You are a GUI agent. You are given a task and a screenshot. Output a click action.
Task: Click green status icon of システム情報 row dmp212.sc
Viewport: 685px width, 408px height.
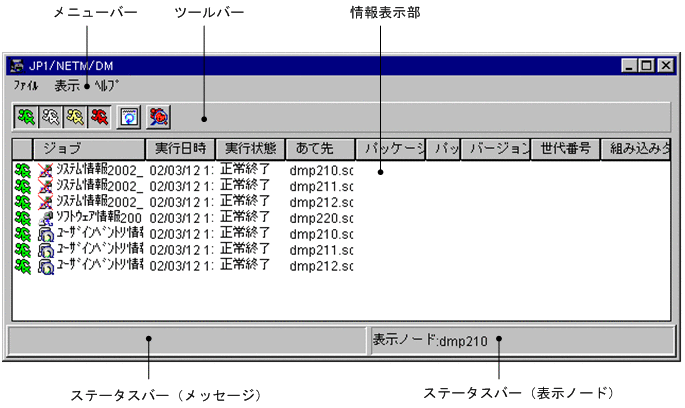23,202
